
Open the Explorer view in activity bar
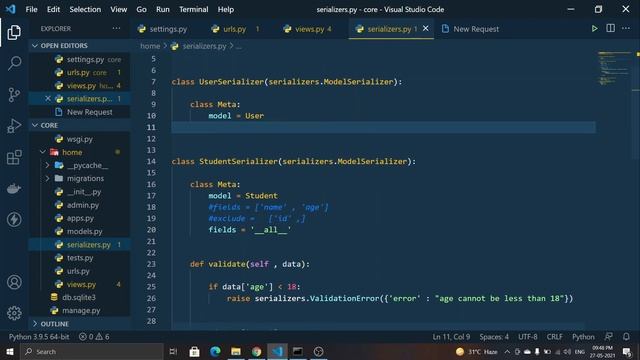pyautogui.click(x=14, y=32)
